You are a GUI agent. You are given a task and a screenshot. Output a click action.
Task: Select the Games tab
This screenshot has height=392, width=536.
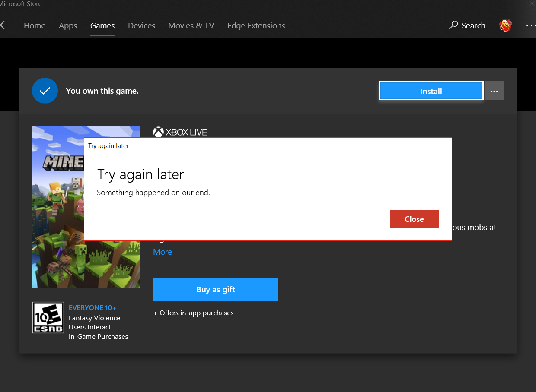(x=102, y=26)
